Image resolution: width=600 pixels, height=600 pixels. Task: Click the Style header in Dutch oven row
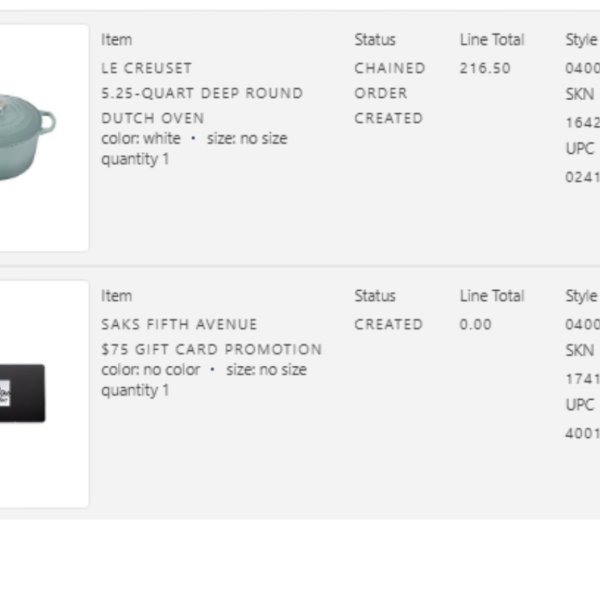click(582, 40)
